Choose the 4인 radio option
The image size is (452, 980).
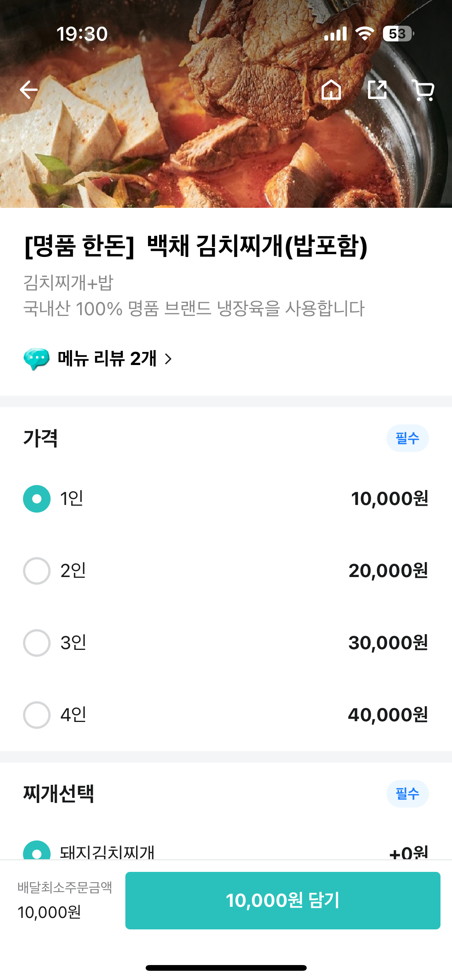click(37, 715)
